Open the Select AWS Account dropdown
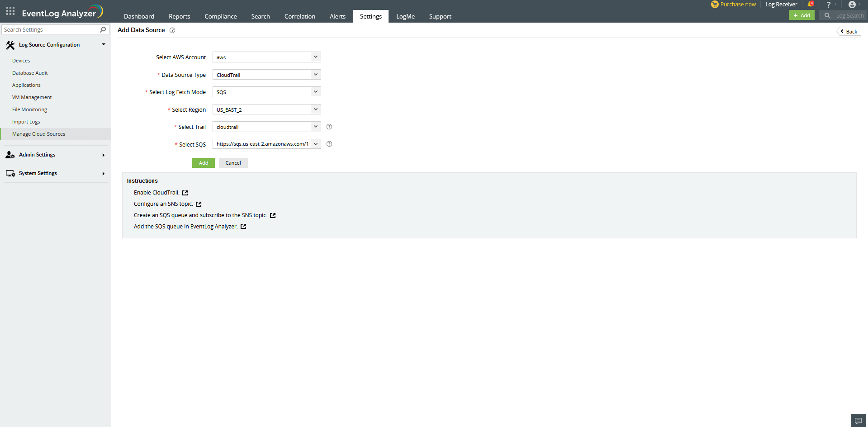 pyautogui.click(x=315, y=57)
